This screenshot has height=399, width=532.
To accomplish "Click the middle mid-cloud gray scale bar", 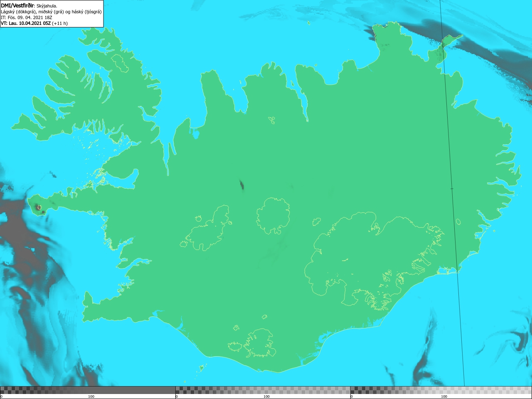I will pyautogui.click(x=263, y=390).
